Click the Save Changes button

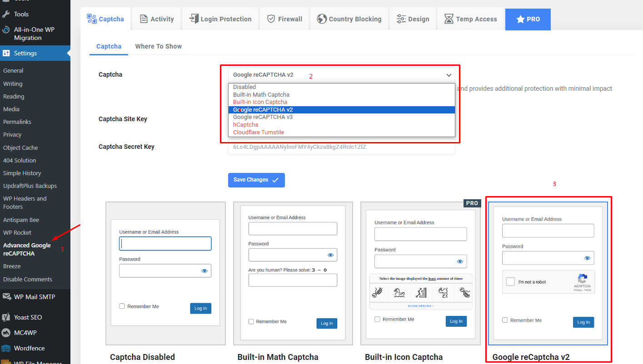(x=256, y=180)
